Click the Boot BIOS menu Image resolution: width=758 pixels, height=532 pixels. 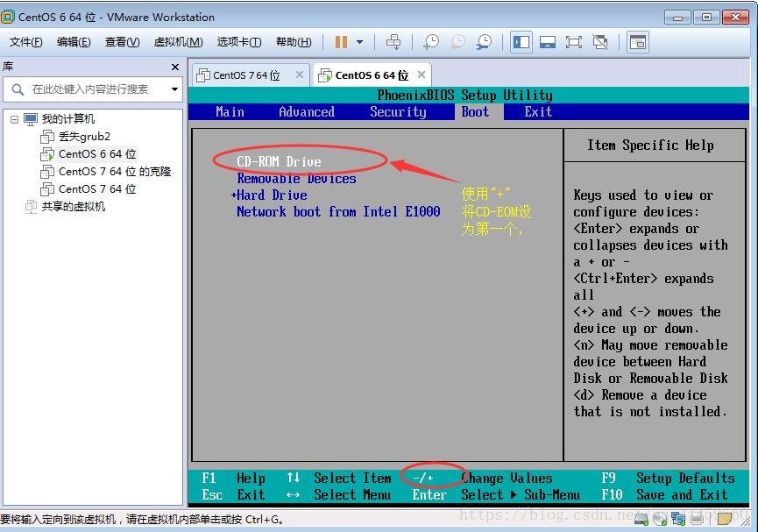click(x=475, y=111)
